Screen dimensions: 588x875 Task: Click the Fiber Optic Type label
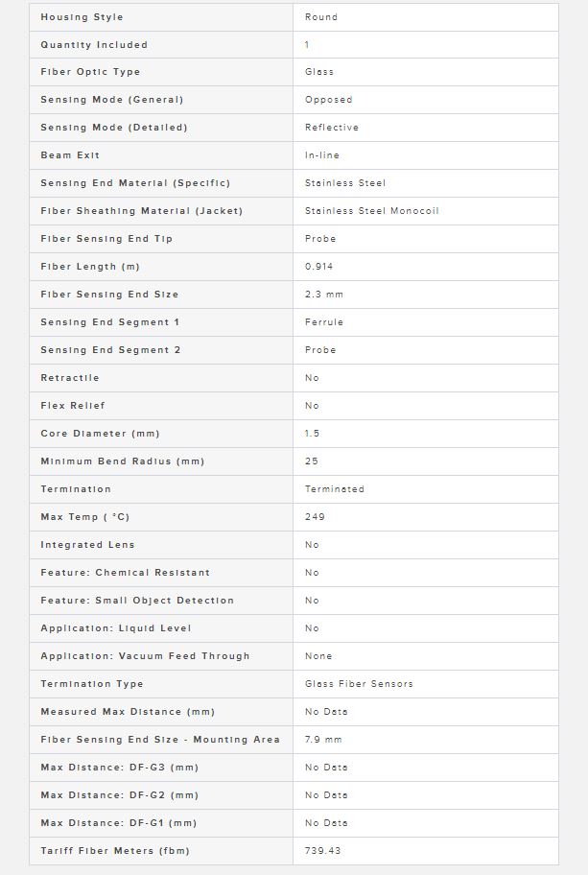tap(90, 72)
